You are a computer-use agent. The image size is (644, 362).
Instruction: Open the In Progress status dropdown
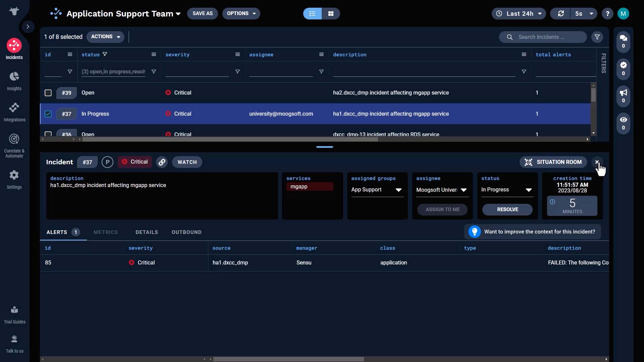pos(507,190)
